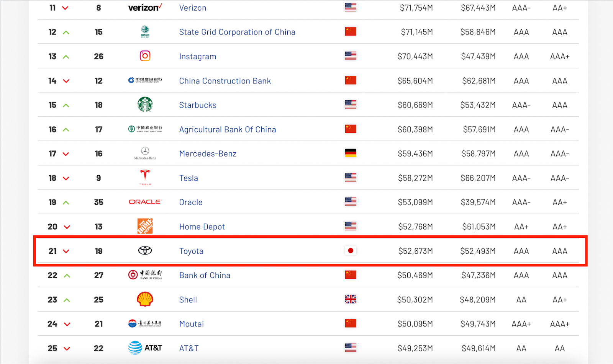Click the red down arrow beside rank 25
The height and width of the screenshot is (364, 613).
[x=67, y=349]
